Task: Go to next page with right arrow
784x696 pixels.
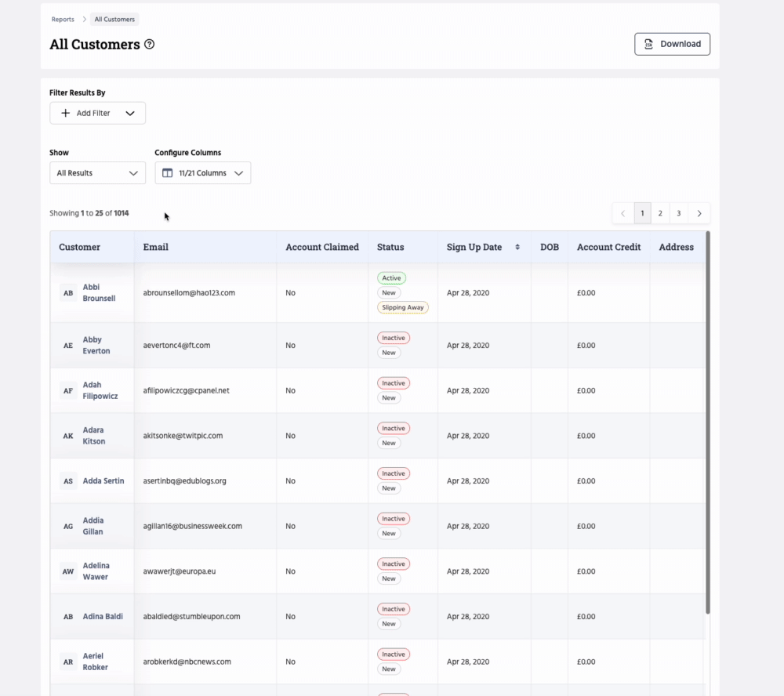Action: (x=699, y=213)
